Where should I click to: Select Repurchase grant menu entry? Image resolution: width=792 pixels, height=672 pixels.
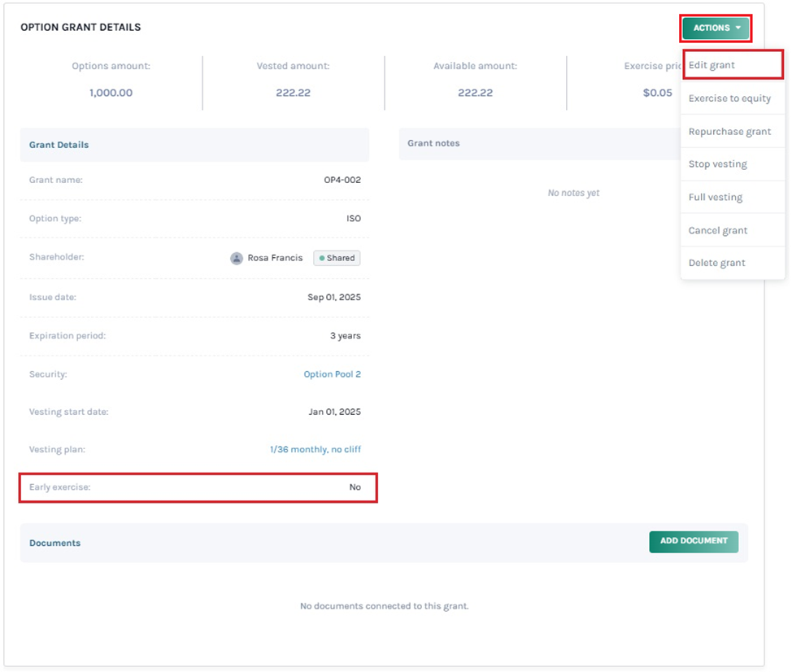[729, 132]
